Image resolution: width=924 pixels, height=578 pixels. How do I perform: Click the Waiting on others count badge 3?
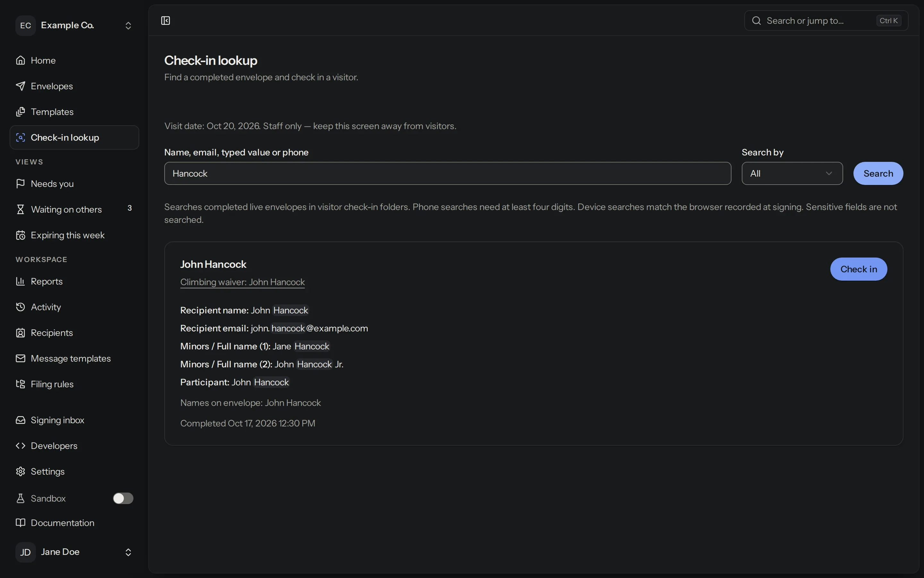click(x=129, y=208)
